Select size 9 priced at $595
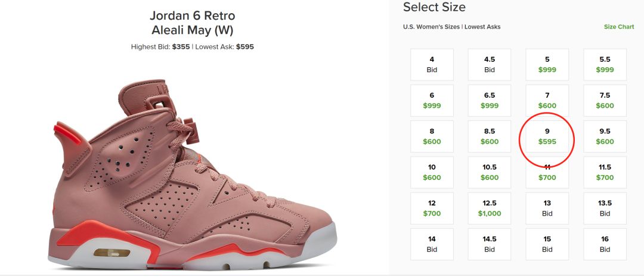The image size is (644, 277). click(547, 136)
